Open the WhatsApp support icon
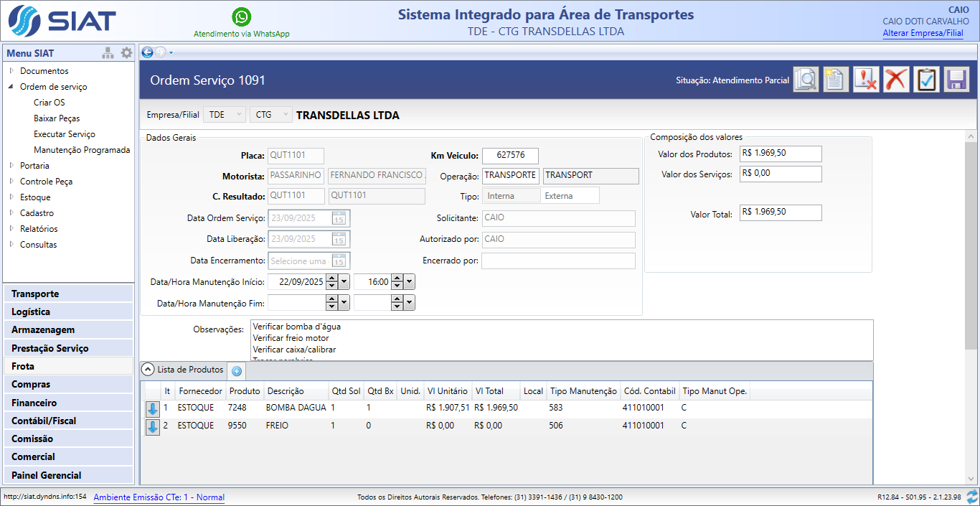Screen dimensions: 980x506 242,17
